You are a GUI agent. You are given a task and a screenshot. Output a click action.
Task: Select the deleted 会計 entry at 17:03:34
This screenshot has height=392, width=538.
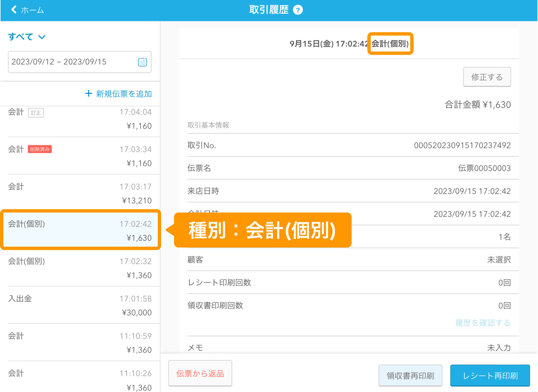pos(80,156)
